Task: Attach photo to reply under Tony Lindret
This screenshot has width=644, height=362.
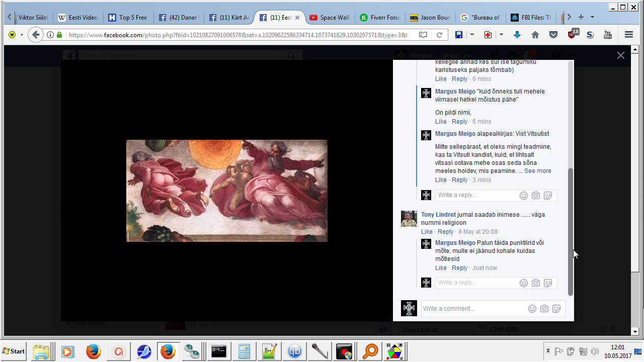Action: (536, 283)
